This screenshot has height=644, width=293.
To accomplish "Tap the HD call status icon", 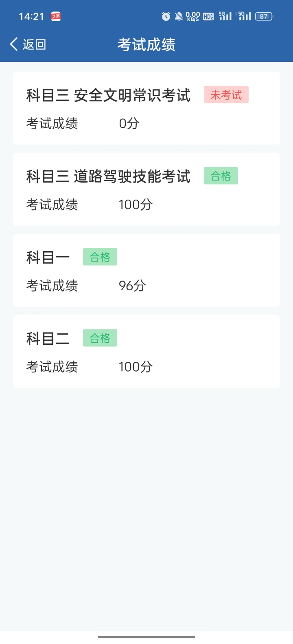I will (x=208, y=16).
